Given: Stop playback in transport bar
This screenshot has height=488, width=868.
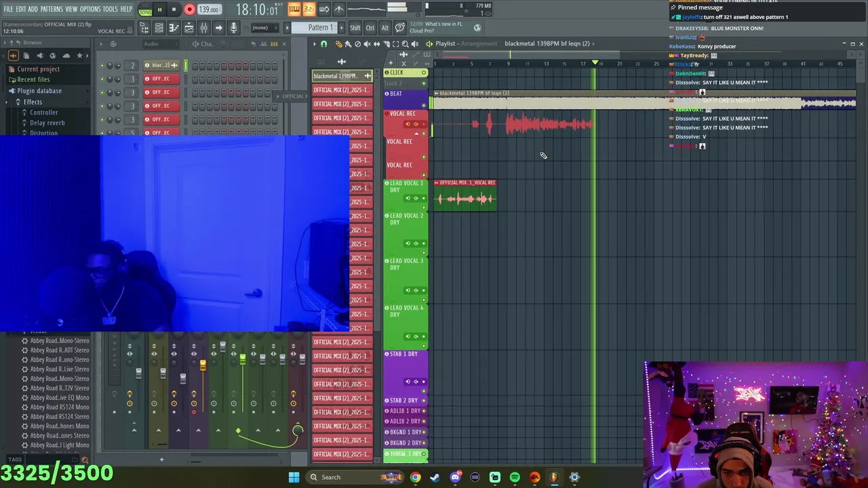Looking at the screenshot, I should coord(174,9).
